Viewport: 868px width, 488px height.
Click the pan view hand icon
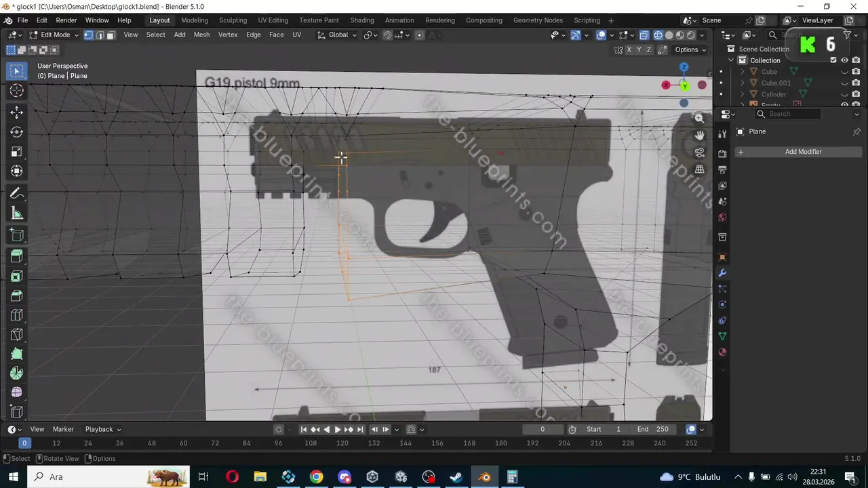pos(699,136)
